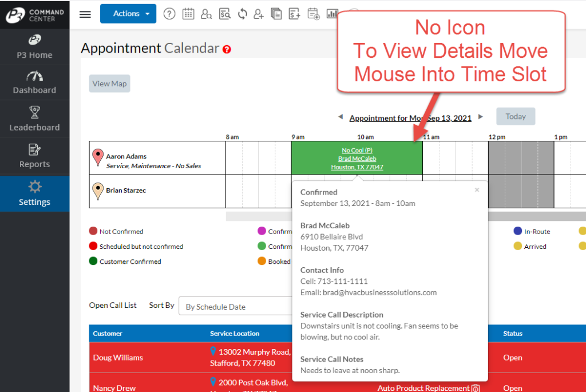The image size is (586, 392).
Task: Open the Actions dropdown button
Action: [x=128, y=14]
